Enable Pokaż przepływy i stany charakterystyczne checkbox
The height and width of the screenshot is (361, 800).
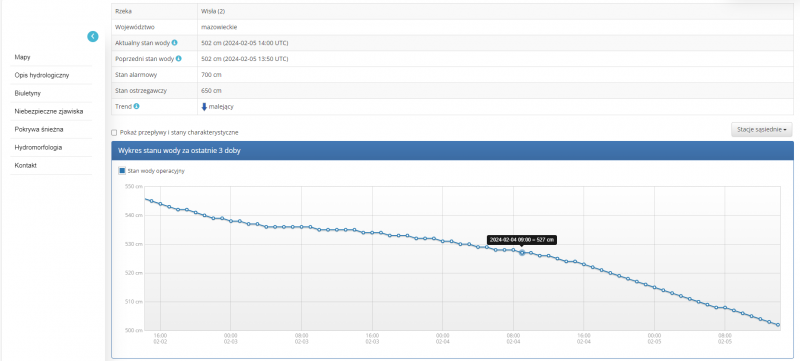114,133
